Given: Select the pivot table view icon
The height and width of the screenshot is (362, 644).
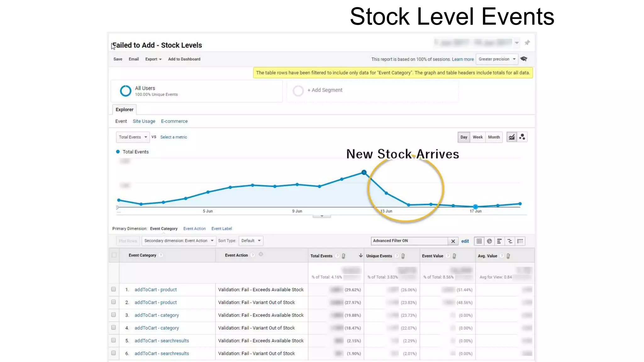Looking at the screenshot, I should coord(520,241).
